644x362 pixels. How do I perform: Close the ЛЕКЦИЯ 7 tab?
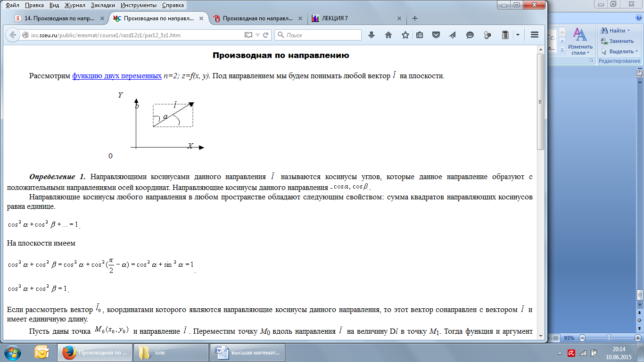click(399, 18)
